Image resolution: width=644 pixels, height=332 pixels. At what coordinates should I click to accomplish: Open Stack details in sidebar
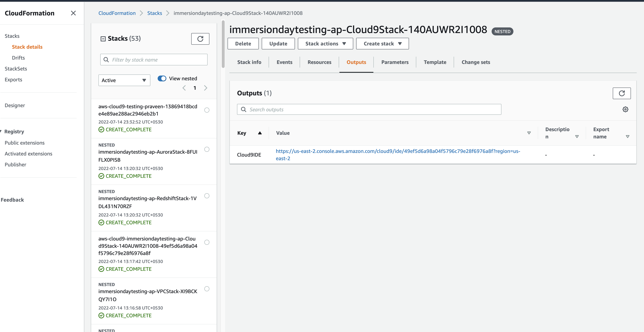click(x=27, y=47)
